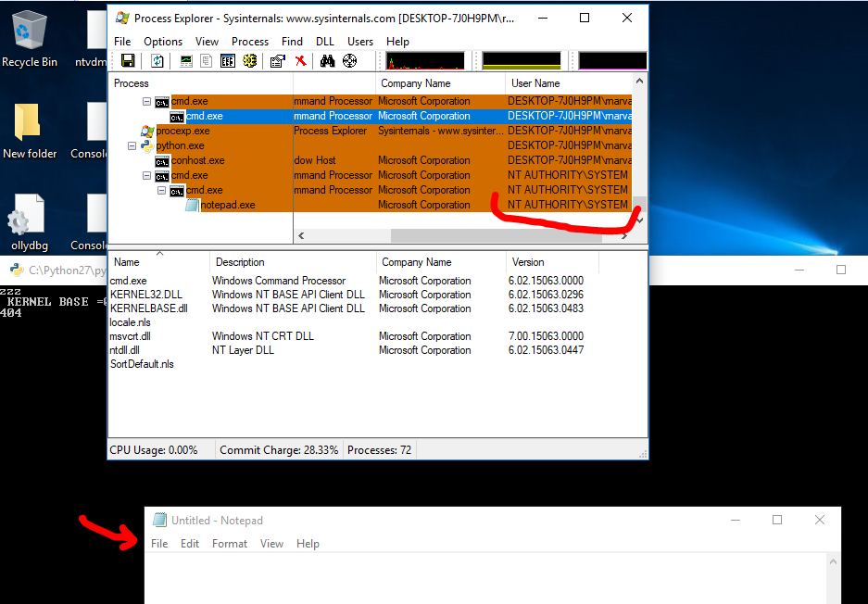Open the DLL menu in Process Explorer
Viewport: 868px width, 604px height.
pos(324,42)
